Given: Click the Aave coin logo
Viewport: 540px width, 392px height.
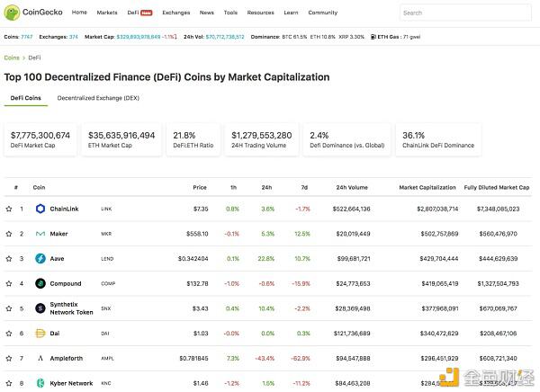Looking at the screenshot, I should 40,258.
